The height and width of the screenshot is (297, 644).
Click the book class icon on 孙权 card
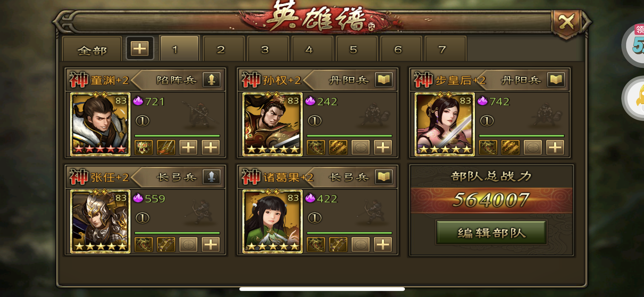point(384,80)
